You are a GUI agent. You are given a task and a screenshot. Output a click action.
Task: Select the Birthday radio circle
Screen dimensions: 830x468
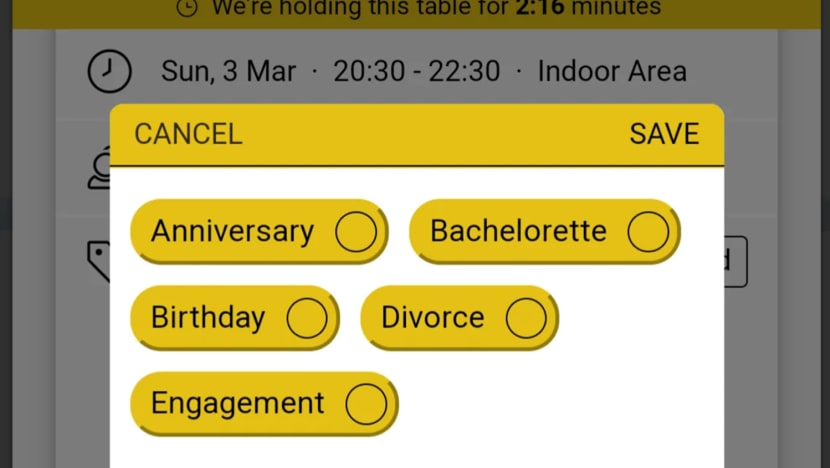[x=307, y=318]
